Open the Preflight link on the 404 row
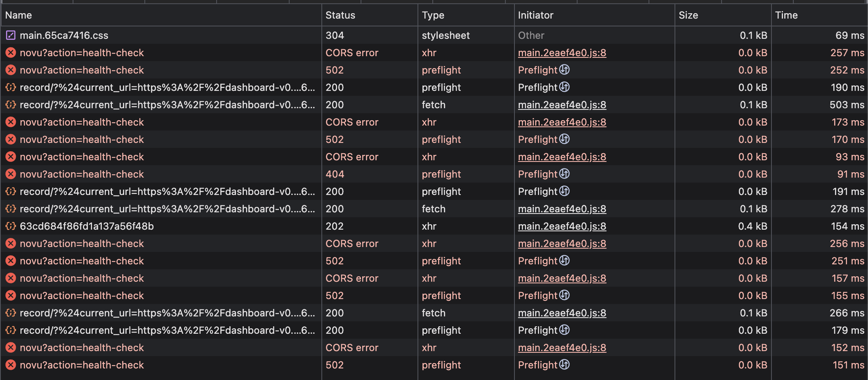The image size is (868, 380). 538,174
